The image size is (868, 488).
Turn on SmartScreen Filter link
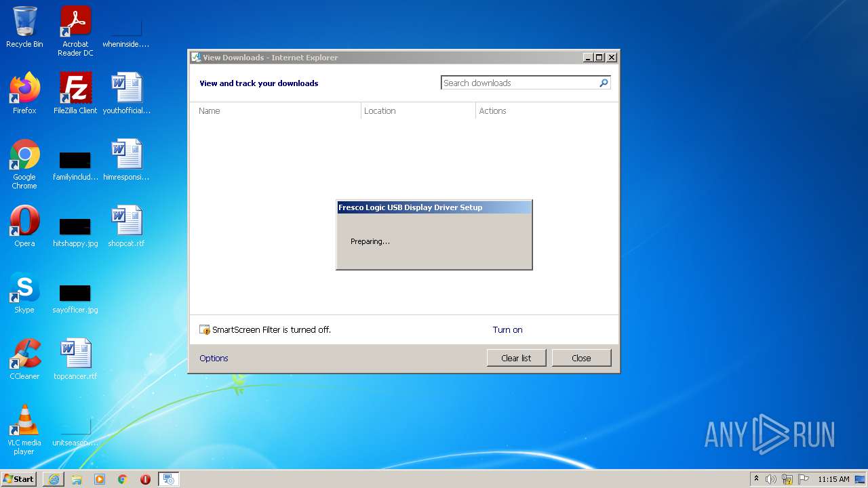pyautogui.click(x=507, y=330)
